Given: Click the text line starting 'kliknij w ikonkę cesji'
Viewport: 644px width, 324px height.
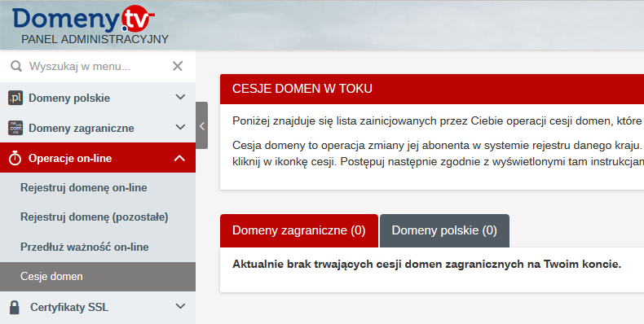Looking at the screenshot, I should click(x=438, y=161).
